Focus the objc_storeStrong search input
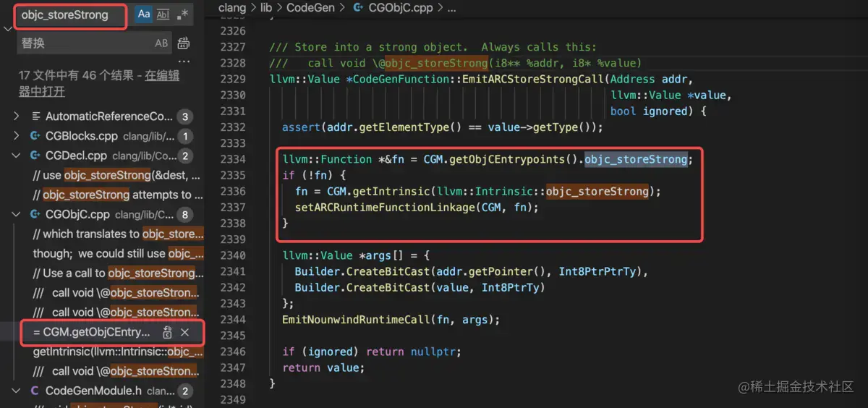This screenshot has width=868, height=408. pos(71,15)
